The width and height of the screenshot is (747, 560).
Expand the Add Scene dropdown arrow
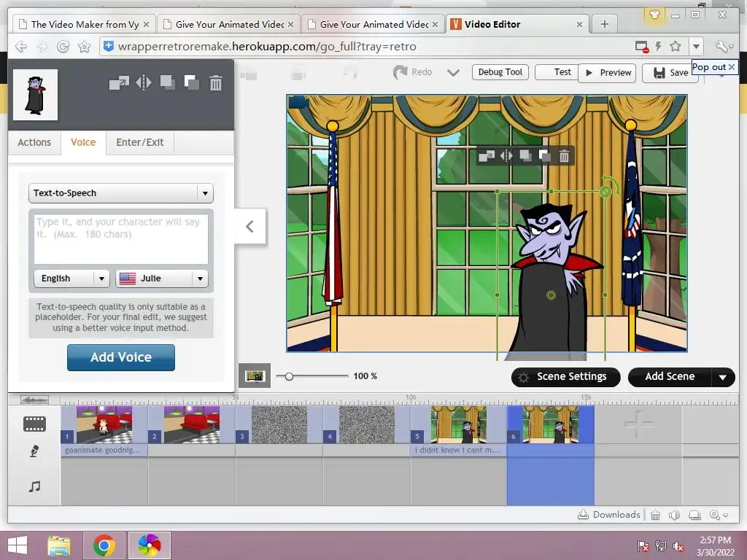723,377
